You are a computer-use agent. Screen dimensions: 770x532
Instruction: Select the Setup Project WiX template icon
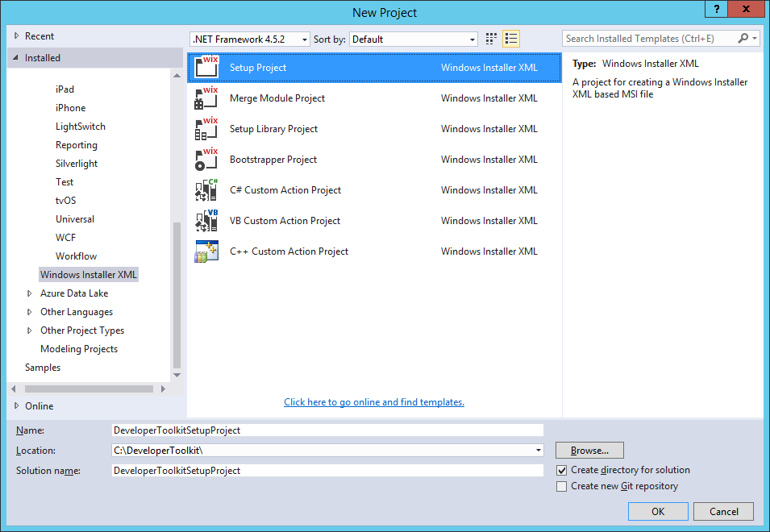tap(207, 68)
